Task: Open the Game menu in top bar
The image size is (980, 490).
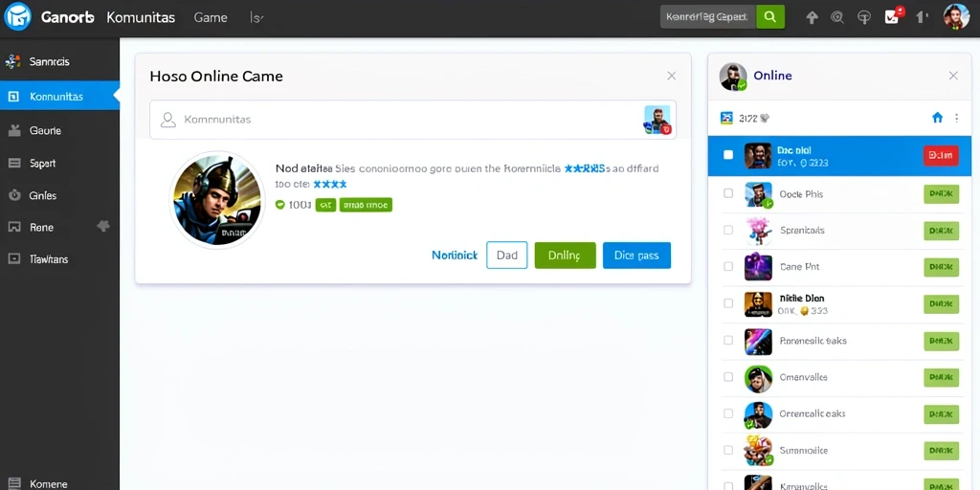Action: point(211,17)
